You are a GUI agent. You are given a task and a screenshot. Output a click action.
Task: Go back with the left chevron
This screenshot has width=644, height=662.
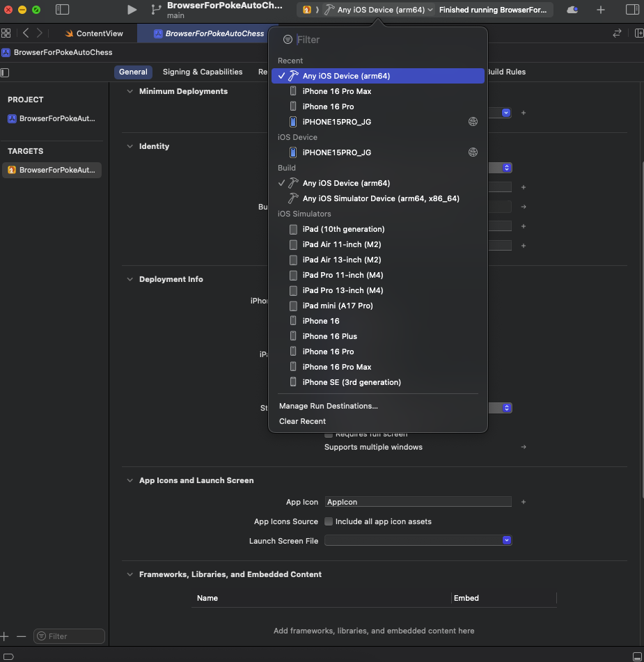pos(26,33)
